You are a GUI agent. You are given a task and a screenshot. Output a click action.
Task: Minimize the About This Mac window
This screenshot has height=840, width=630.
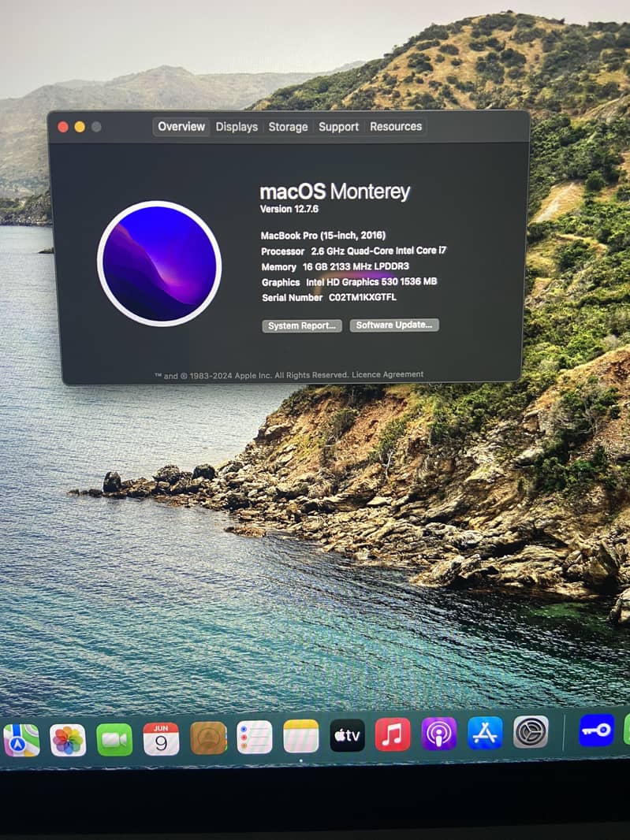[x=80, y=127]
